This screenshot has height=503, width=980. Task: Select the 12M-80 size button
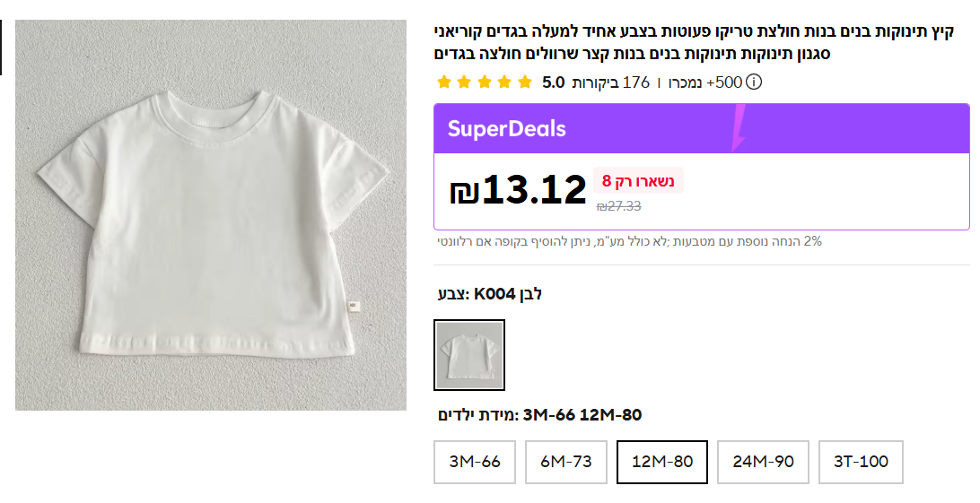pyautogui.click(x=662, y=462)
